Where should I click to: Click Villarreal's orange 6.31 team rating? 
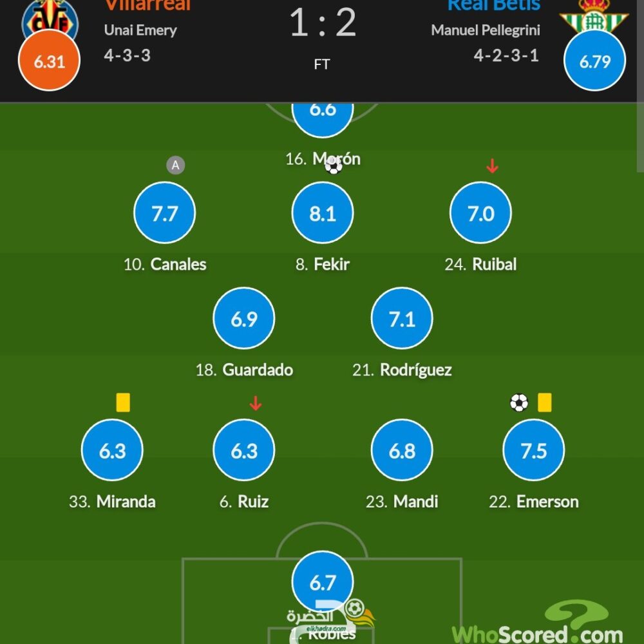[x=50, y=61]
